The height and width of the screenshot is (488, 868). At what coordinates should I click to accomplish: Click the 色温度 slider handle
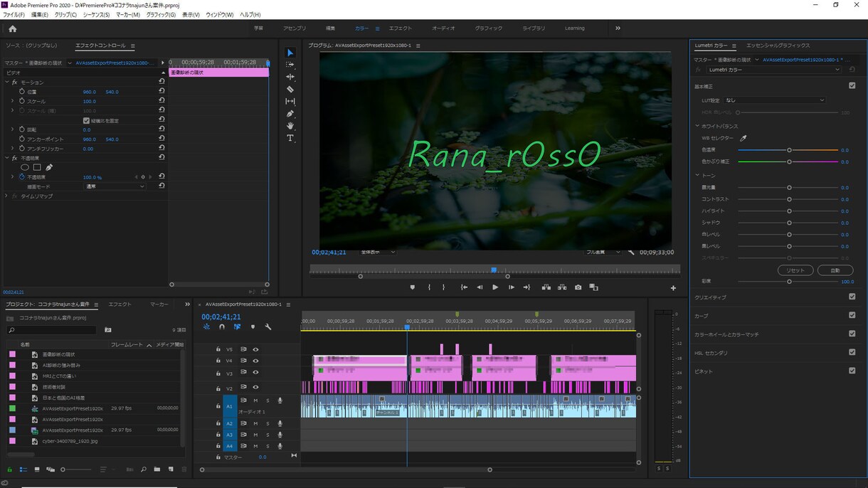tap(789, 150)
